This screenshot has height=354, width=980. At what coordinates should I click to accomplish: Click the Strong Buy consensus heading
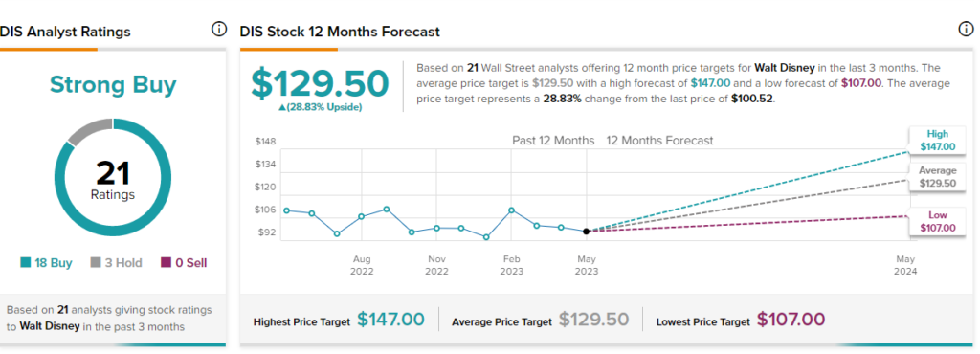tap(113, 85)
